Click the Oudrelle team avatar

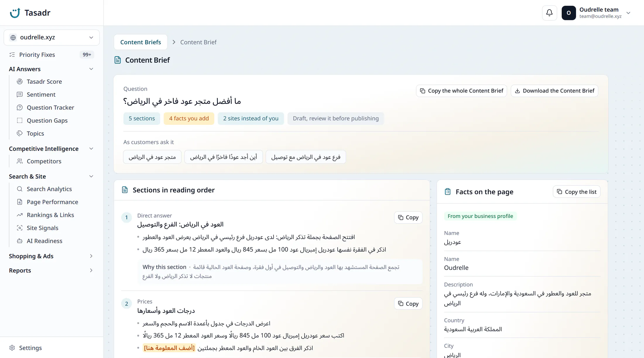point(568,13)
